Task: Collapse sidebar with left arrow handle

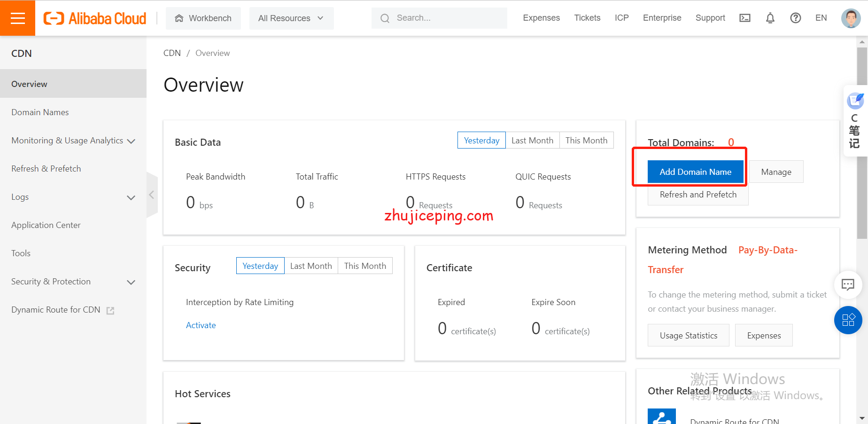Action: coord(151,195)
